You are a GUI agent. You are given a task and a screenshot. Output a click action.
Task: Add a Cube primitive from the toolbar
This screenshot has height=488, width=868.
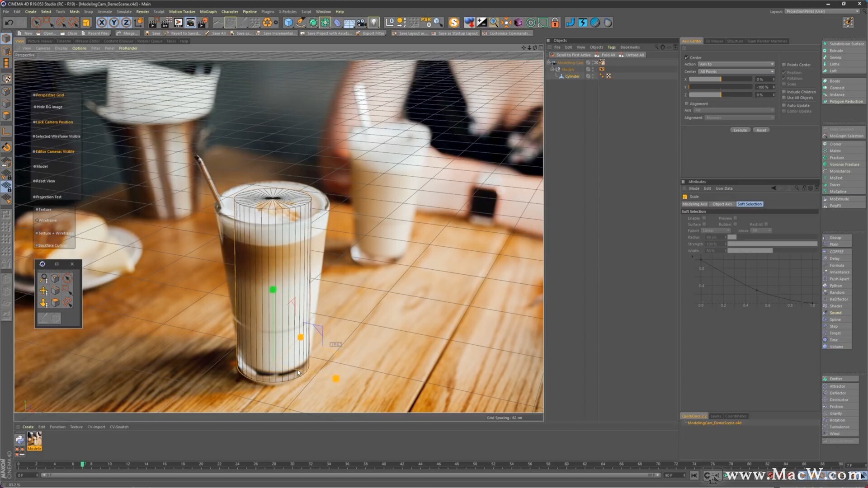[288, 23]
